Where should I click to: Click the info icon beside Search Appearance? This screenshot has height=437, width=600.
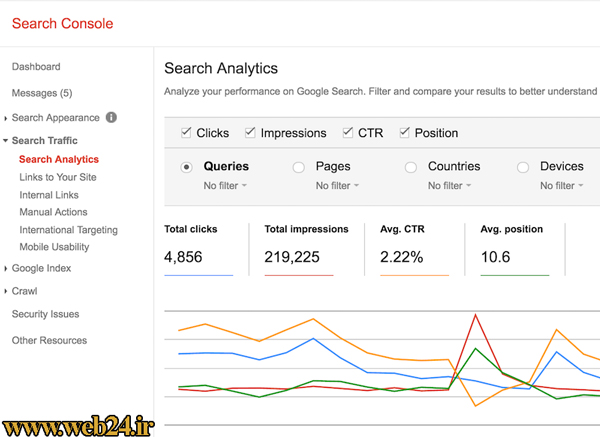(x=111, y=117)
